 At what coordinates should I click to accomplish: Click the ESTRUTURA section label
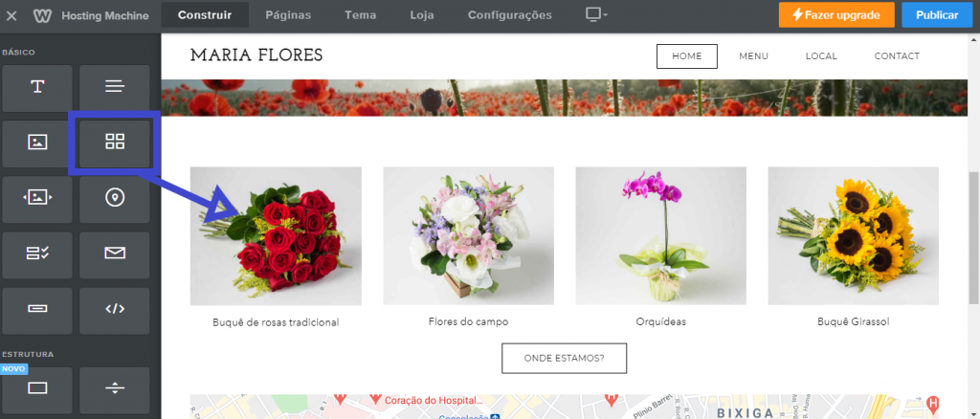click(28, 355)
